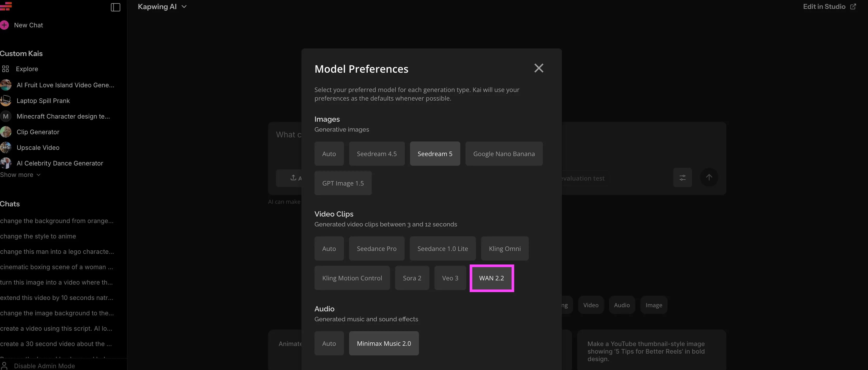Open the Explore grid icon
The image size is (868, 370).
point(5,69)
